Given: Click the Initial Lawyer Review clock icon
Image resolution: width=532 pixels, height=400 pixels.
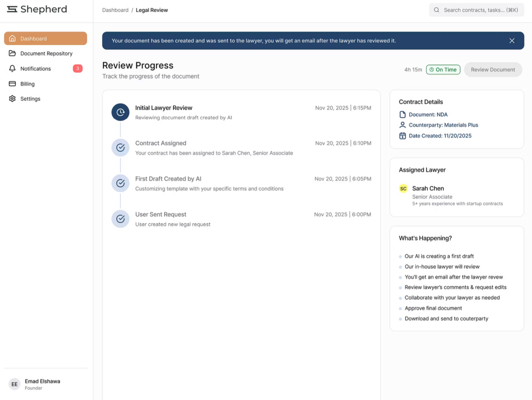Looking at the screenshot, I should (120, 112).
